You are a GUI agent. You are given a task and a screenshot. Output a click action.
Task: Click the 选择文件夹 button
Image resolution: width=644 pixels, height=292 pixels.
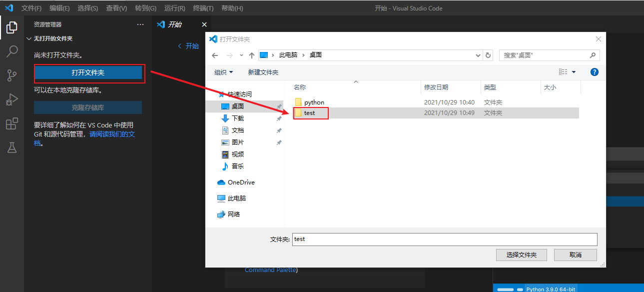click(x=521, y=255)
